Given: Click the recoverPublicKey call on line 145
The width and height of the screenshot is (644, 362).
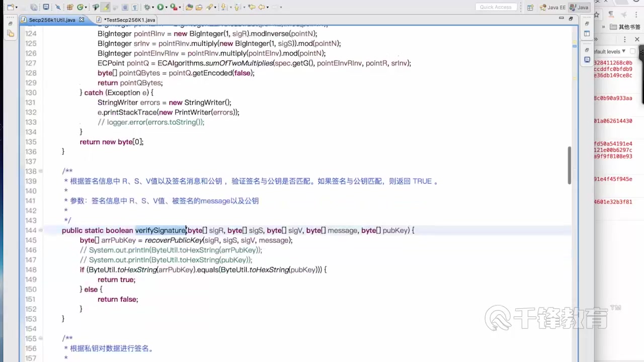Looking at the screenshot, I should [174, 240].
